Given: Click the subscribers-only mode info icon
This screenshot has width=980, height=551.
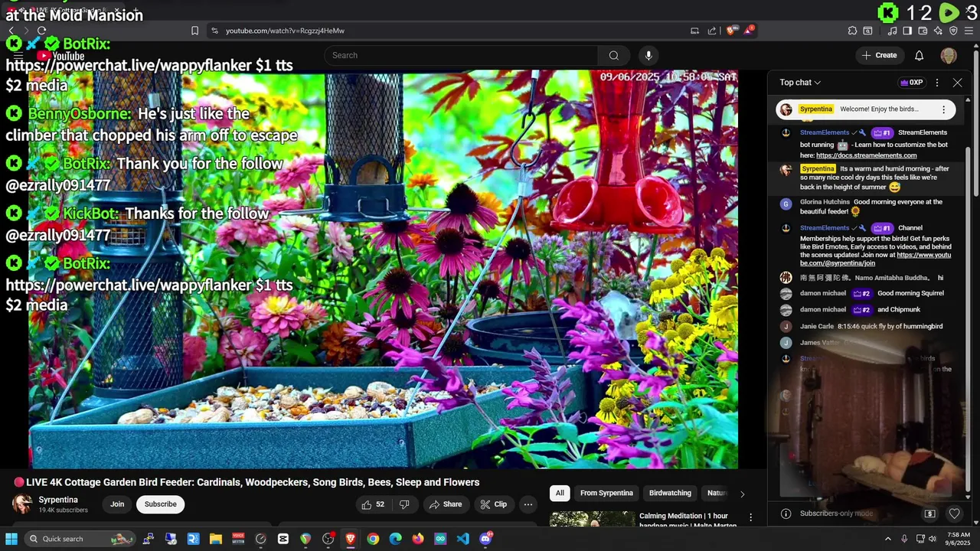Looking at the screenshot, I should pos(786,514).
